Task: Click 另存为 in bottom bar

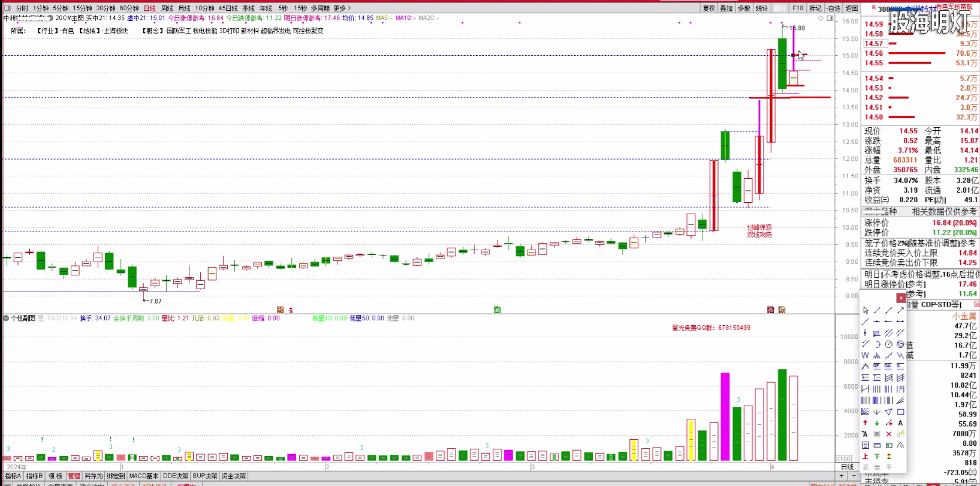Action: [93, 476]
